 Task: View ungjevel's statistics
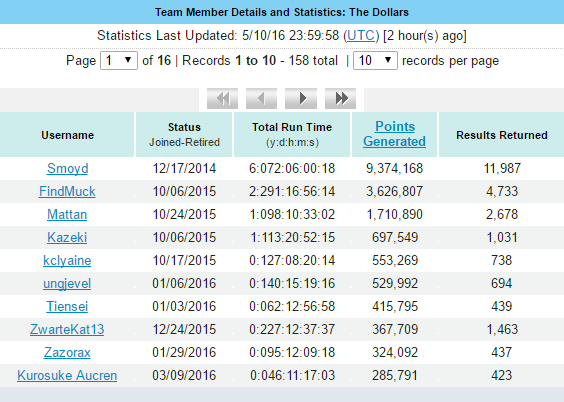click(x=67, y=283)
